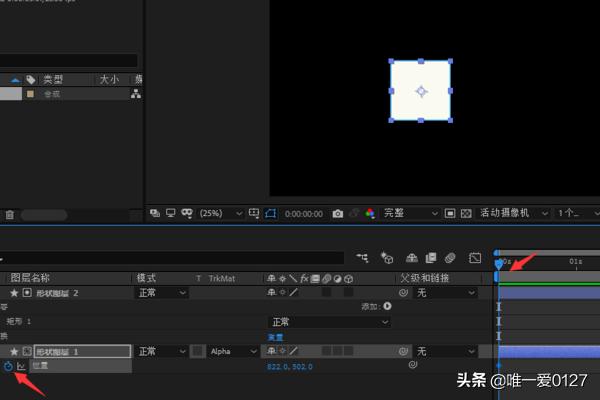Click the project panel search field

69,60
